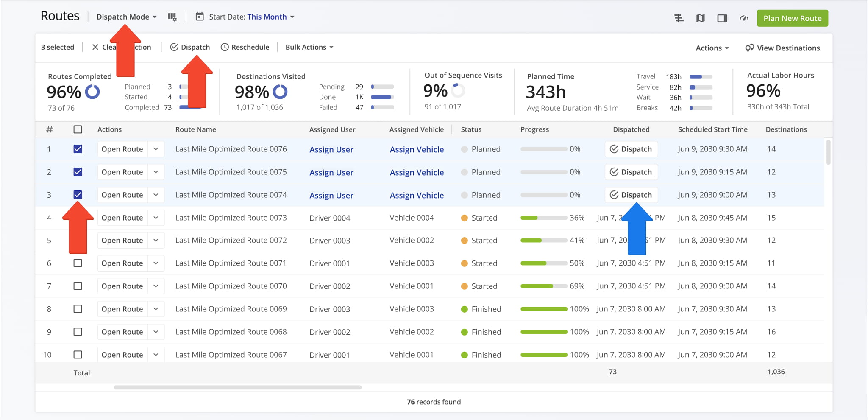The width and height of the screenshot is (868, 420).
Task: Click the calendar icon beside Start Date
Action: 199,17
